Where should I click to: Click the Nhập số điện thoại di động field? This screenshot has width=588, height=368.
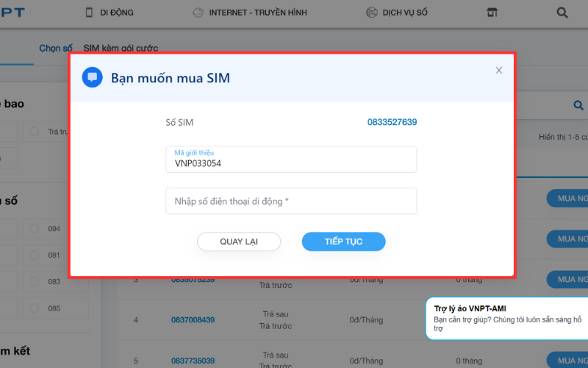(x=291, y=201)
